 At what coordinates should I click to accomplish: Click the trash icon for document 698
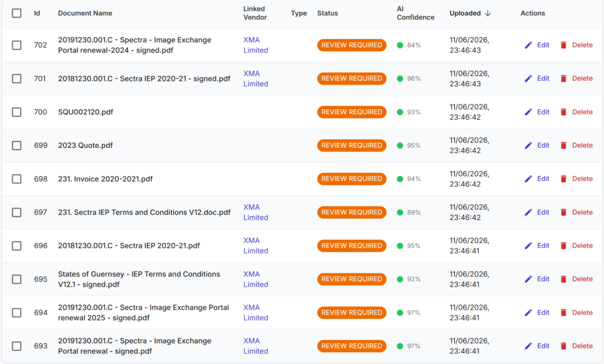[563, 179]
